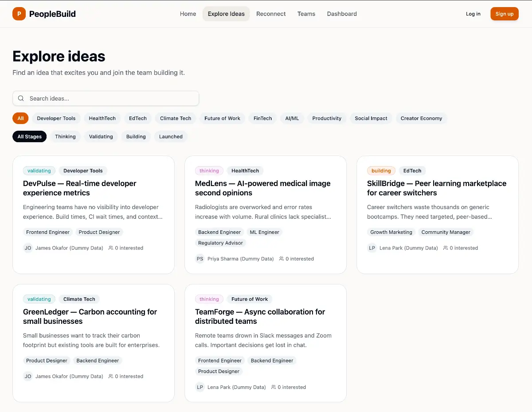
Task: Open the Reconnect nav tab
Action: 271,14
